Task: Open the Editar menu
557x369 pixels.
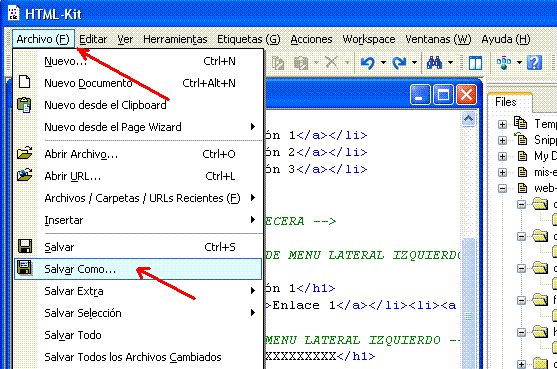Action: tap(93, 39)
